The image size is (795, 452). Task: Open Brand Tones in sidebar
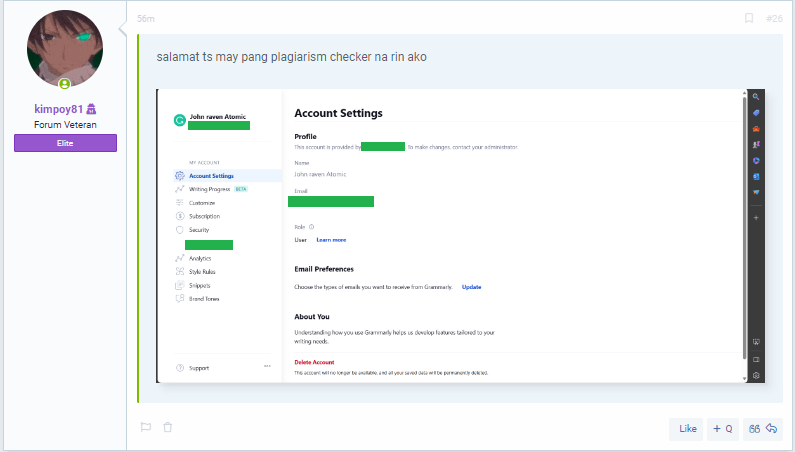tap(204, 299)
